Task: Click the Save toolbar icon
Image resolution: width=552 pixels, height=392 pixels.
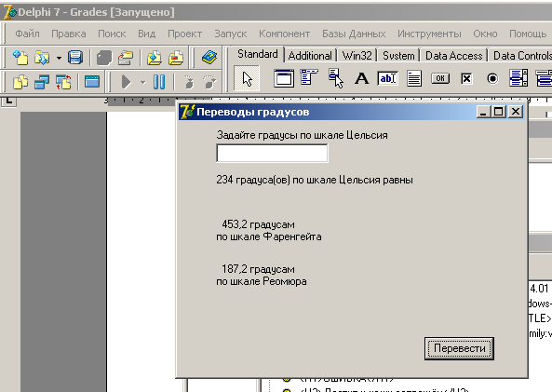Action: point(75,58)
